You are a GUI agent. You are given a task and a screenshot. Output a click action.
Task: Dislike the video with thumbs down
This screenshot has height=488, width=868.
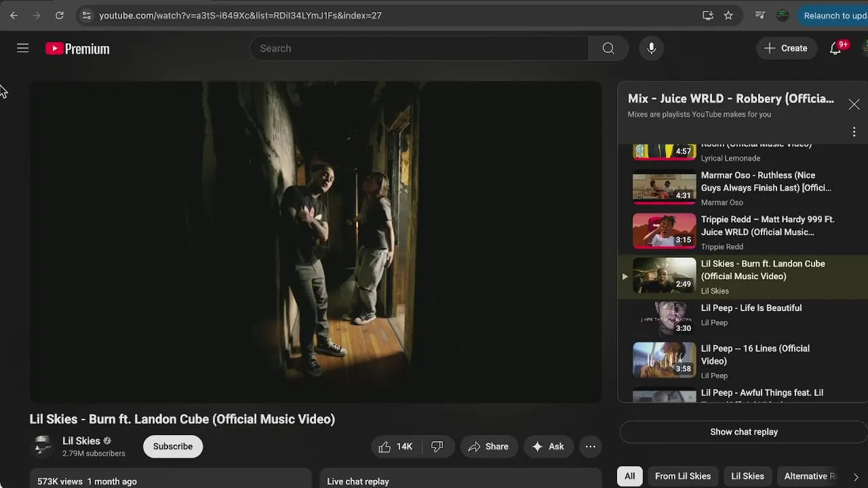coord(437,446)
